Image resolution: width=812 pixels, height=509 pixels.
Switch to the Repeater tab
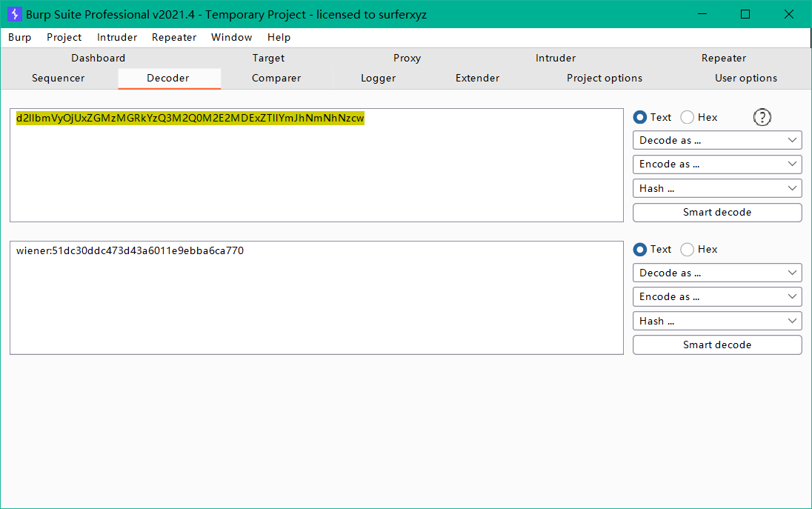[723, 58]
